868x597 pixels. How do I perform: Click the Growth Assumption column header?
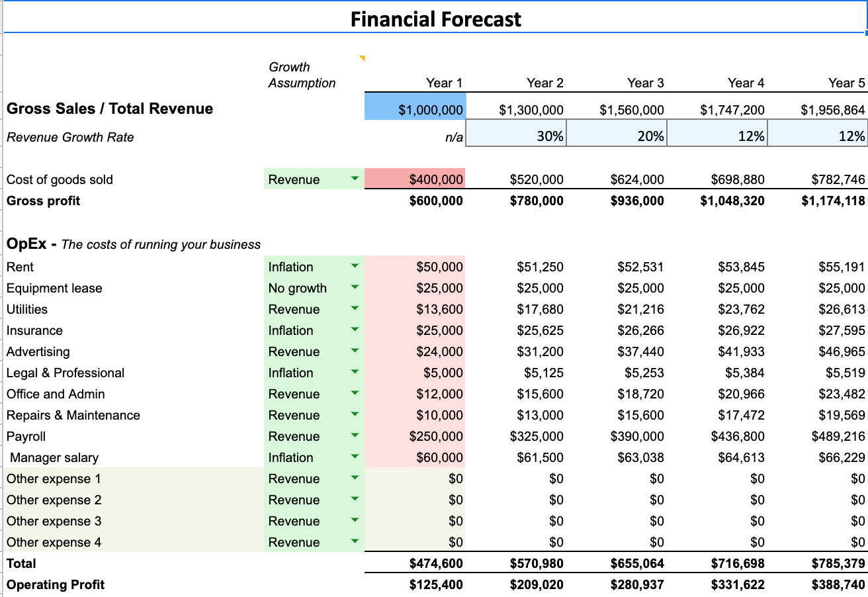coord(302,75)
